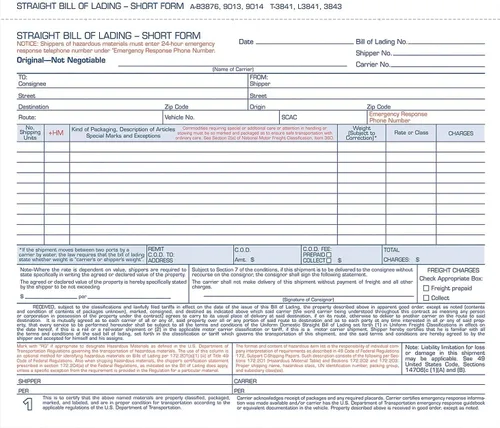Select the Vehicle No. field
Viewport: 500px width, 428px height.
pyautogui.click(x=221, y=117)
